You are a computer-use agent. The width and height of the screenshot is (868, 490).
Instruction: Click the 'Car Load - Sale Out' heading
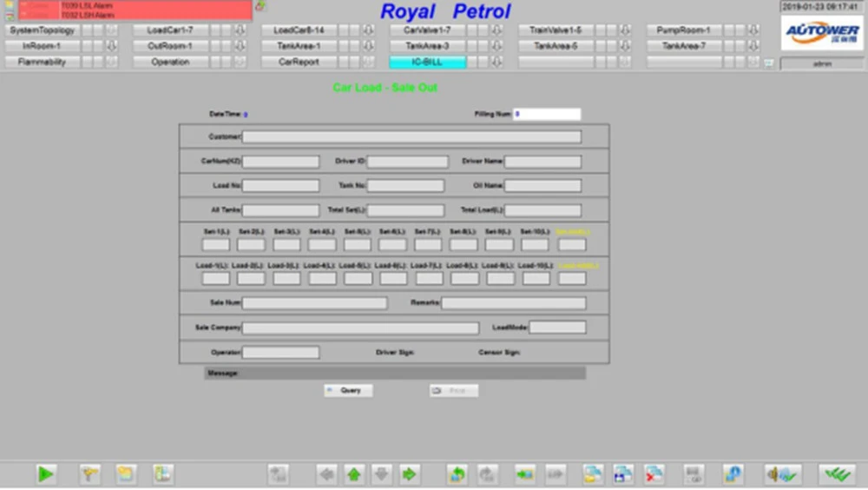[385, 88]
